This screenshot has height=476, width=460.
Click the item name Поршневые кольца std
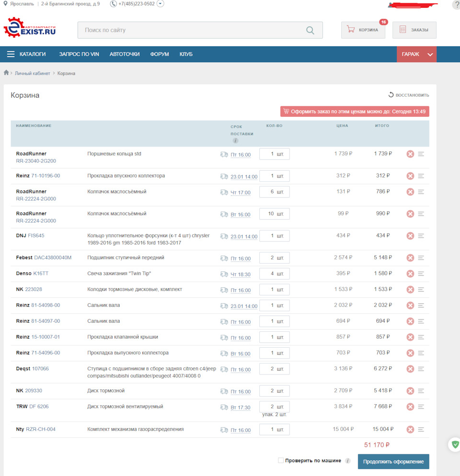[x=114, y=154]
